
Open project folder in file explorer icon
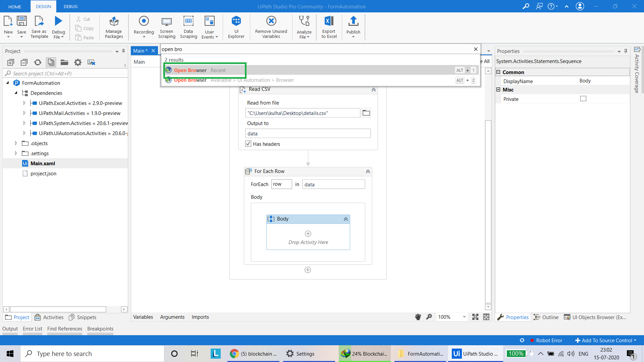tap(64, 62)
